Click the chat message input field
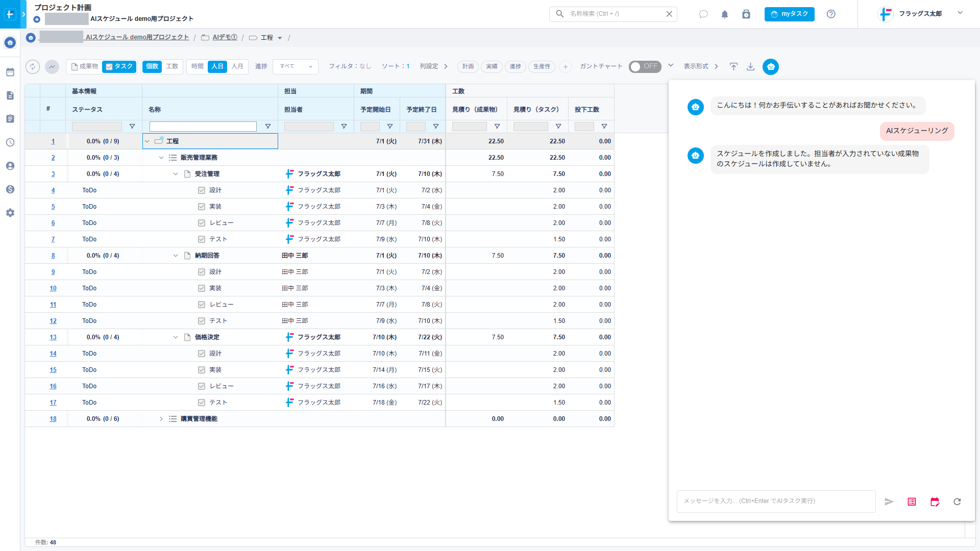The image size is (980, 551). point(776,502)
